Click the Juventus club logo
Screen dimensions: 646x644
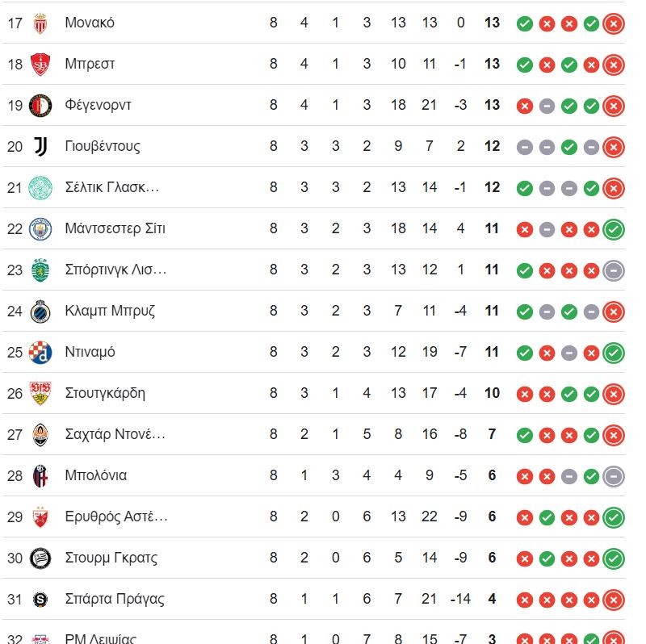pyautogui.click(x=40, y=147)
